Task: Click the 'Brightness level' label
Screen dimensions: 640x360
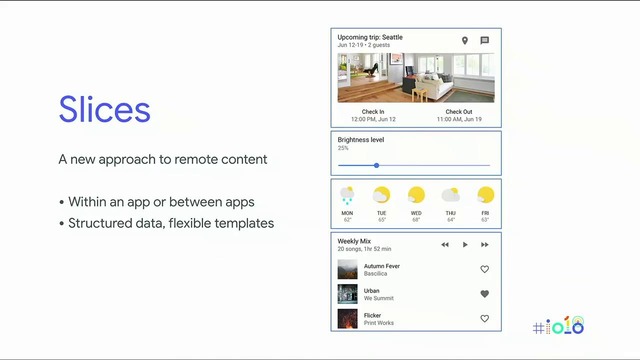Action: tap(361, 140)
